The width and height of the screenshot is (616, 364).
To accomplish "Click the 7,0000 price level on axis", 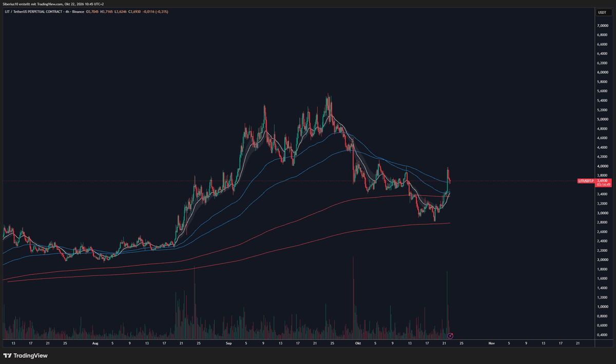I will (x=603, y=26).
